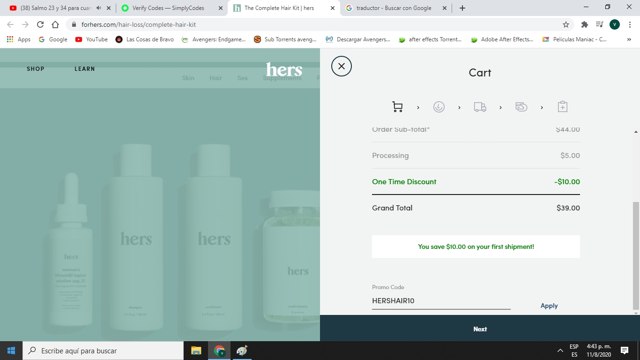Reload the current page
Screen dimensions: 640x360
pyautogui.click(x=40, y=24)
